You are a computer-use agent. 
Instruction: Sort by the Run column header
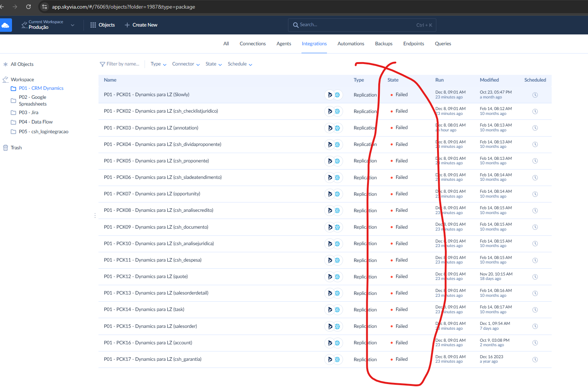click(x=439, y=80)
